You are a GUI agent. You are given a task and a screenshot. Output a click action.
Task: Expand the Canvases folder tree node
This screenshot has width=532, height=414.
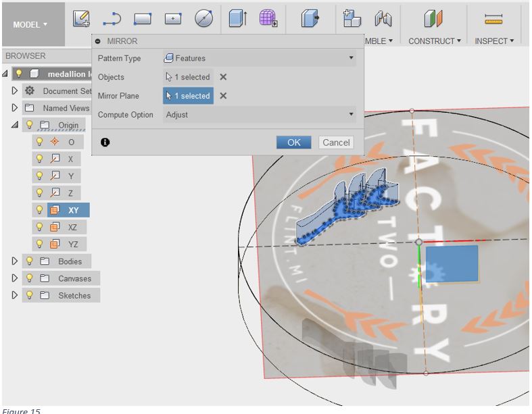point(15,278)
